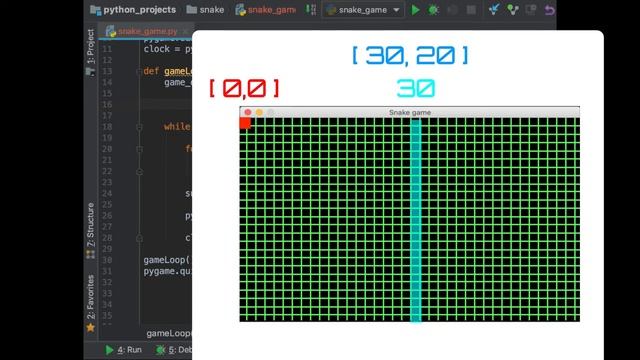
Task: Click the green Run button in toolbar
Action: tap(415, 10)
